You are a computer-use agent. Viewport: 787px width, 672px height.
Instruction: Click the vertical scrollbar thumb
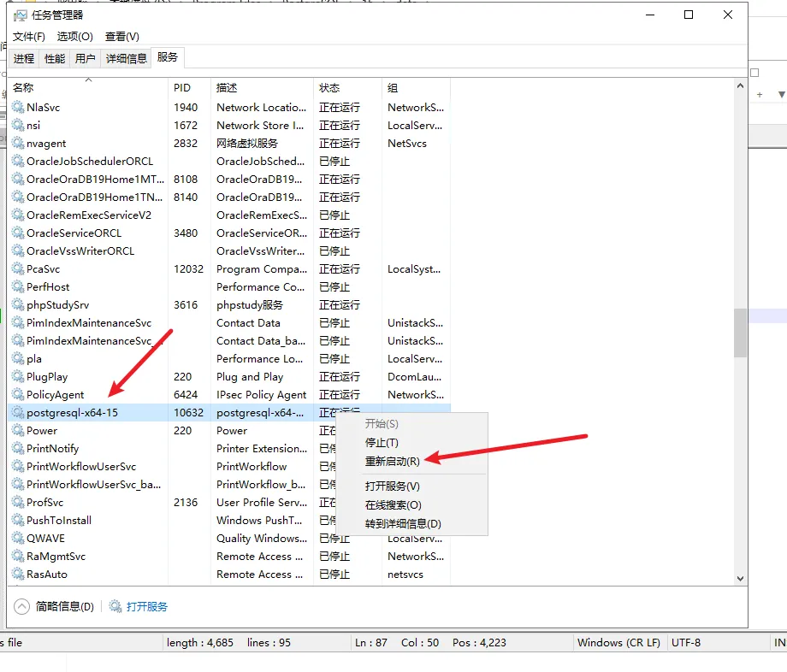coord(740,333)
